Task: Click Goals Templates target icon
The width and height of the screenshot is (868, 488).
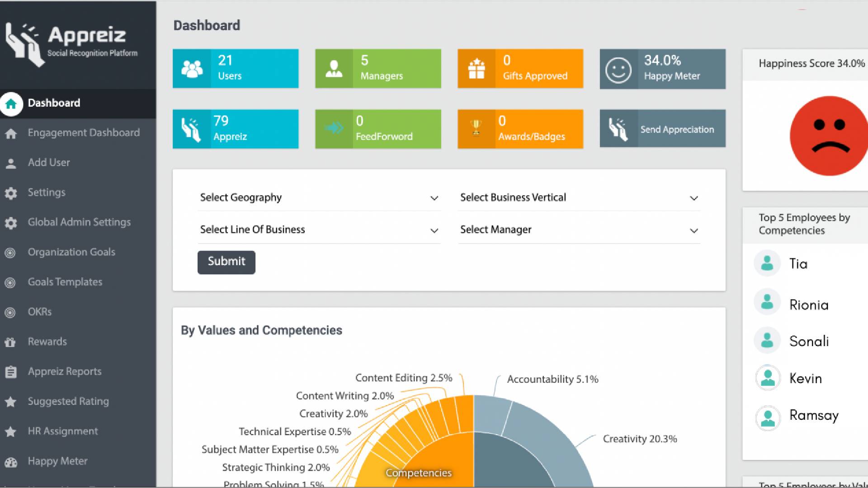Action: [x=10, y=283]
